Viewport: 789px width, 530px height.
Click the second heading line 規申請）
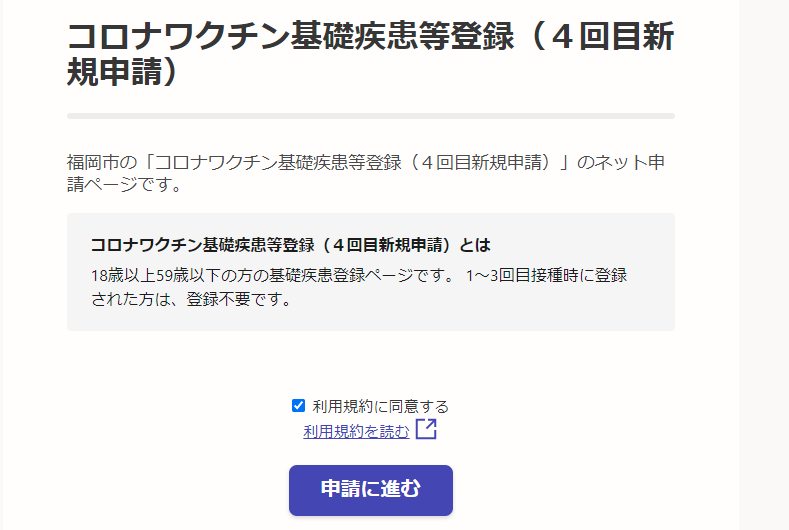[123, 71]
